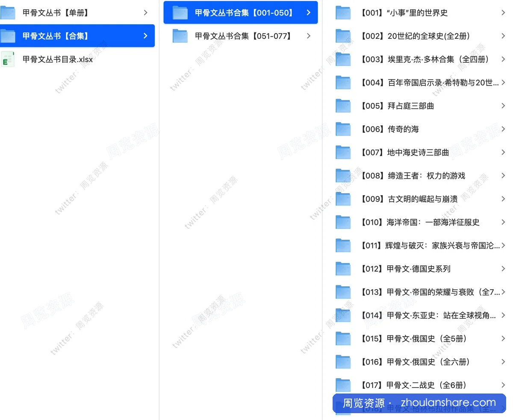Select 【016】甲骨文·俄国史（全六册）text
This screenshot has width=513, height=420.
click(x=414, y=362)
